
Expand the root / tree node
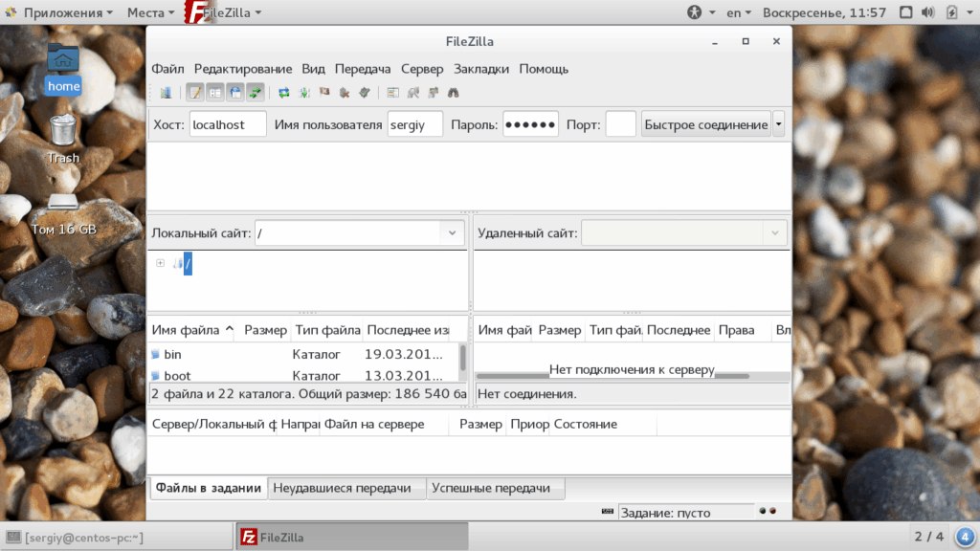click(160, 263)
